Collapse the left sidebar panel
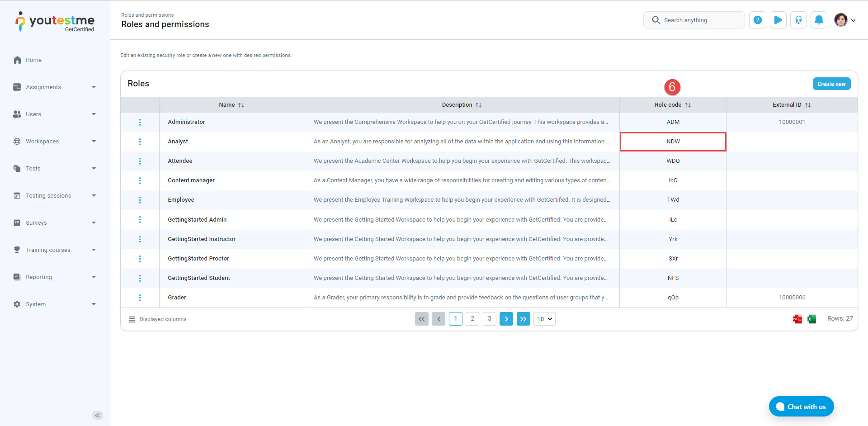The width and height of the screenshot is (868, 426). [97, 415]
